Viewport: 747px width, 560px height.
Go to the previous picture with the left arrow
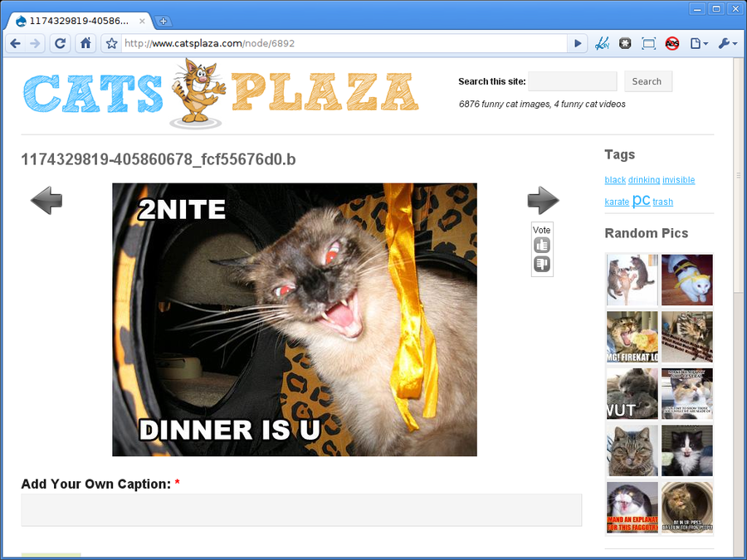pos(46,200)
